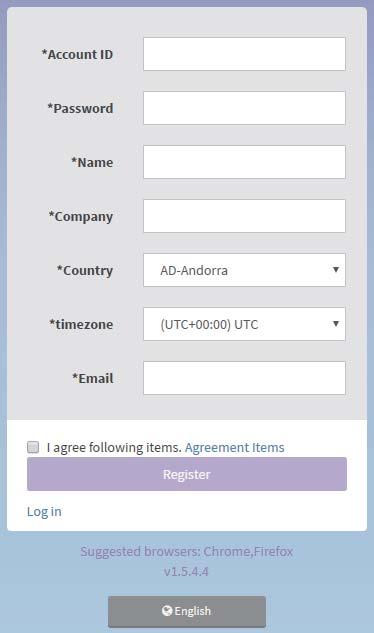Click the timezone dropdown arrow

[336, 324]
